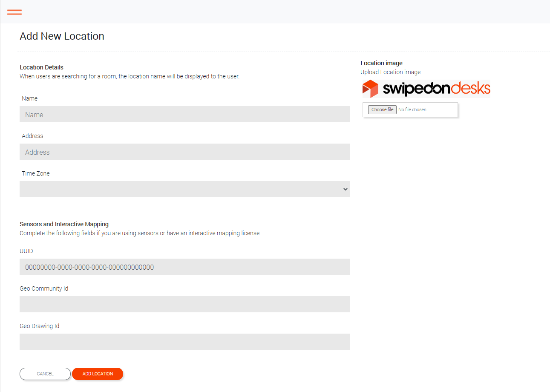Click the 'No file chosen' text
This screenshot has height=392, width=550.
click(412, 110)
